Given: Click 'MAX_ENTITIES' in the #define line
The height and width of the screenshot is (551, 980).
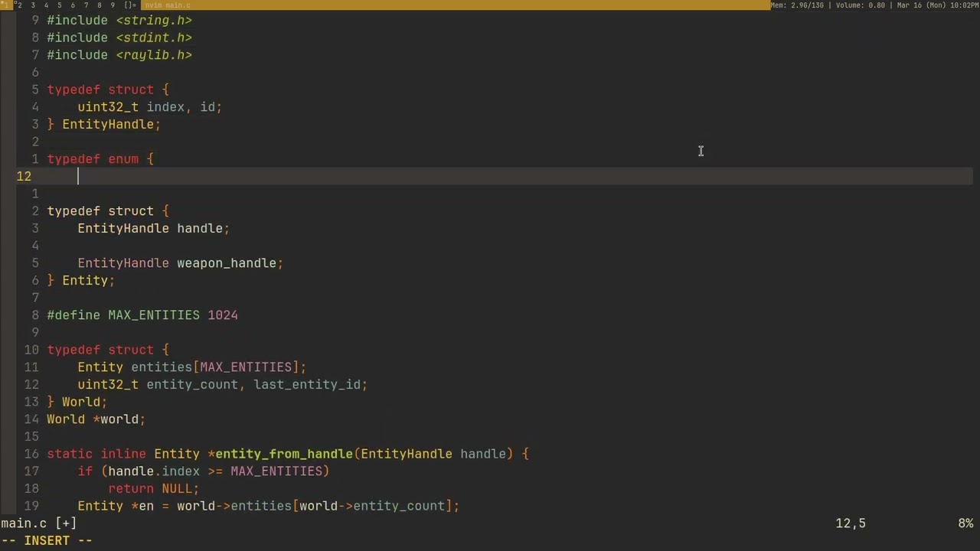Looking at the screenshot, I should pos(154,315).
